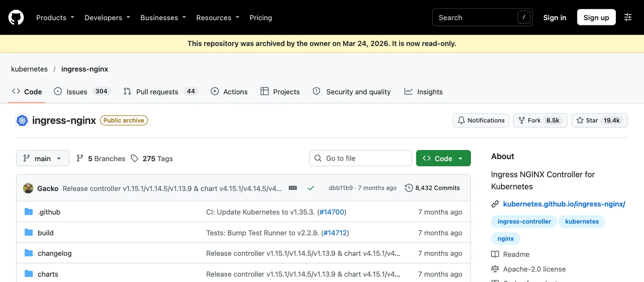Switch to the Code tab
The image size is (644, 282).
point(27,92)
